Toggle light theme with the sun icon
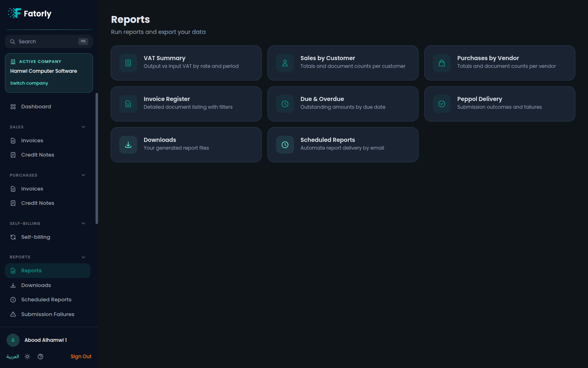 point(27,357)
